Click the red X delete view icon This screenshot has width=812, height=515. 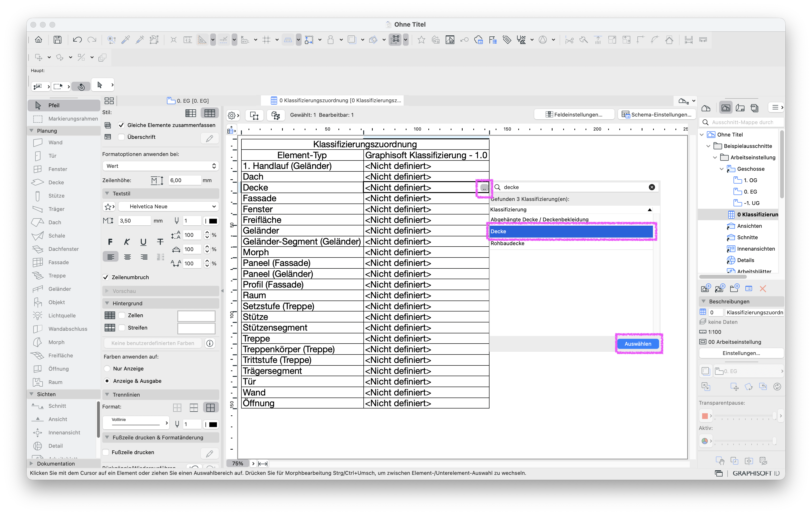tap(763, 288)
